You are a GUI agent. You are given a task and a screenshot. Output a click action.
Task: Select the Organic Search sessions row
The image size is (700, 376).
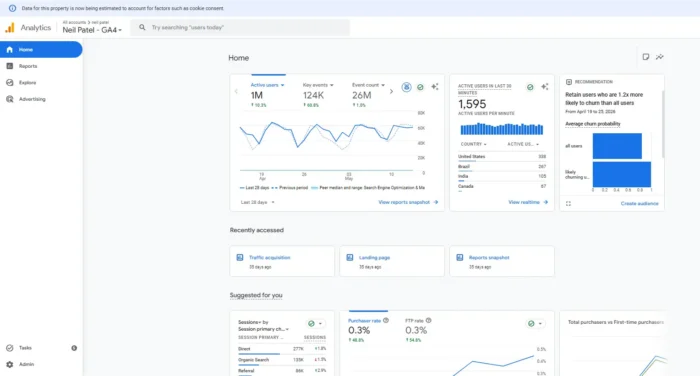tap(282, 360)
